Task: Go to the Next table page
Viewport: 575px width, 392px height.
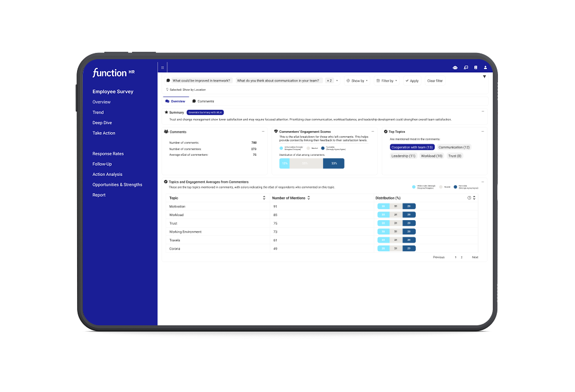Action: (475, 258)
